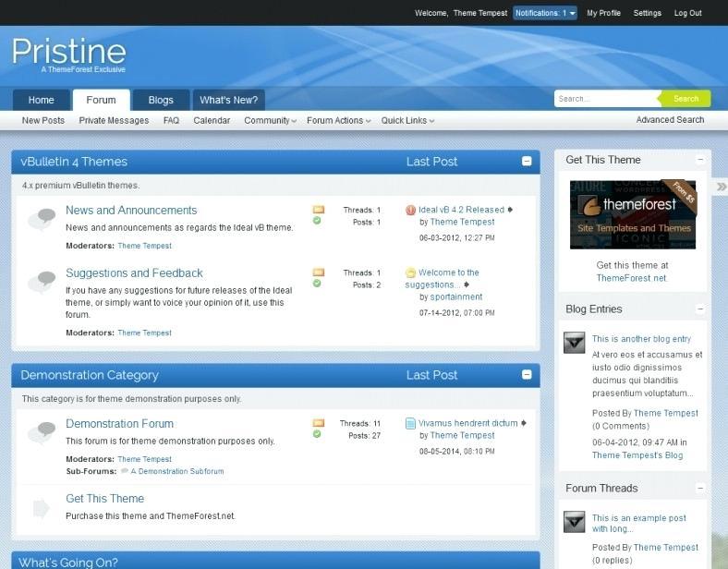Screen dimensions: 728x569
Task: Click the green Search button
Action: pos(686,99)
